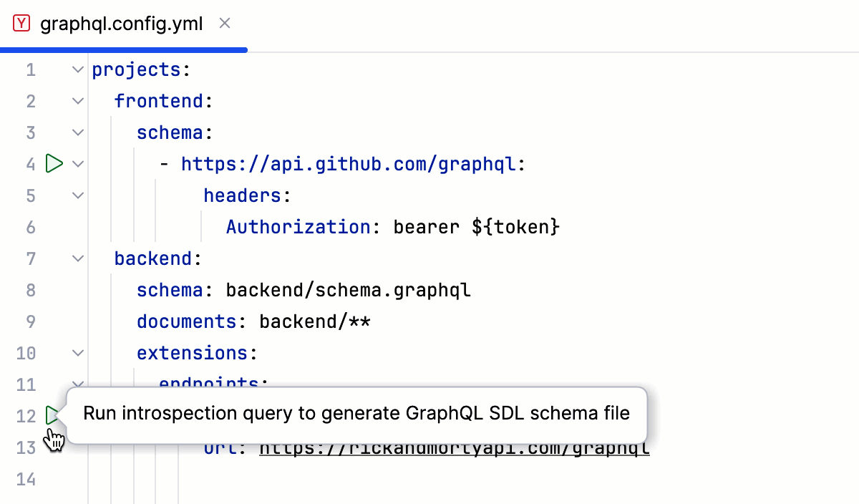The image size is (859, 504).
Task: Collapse the endpoints entry chevron on line 11
Action: point(77,384)
